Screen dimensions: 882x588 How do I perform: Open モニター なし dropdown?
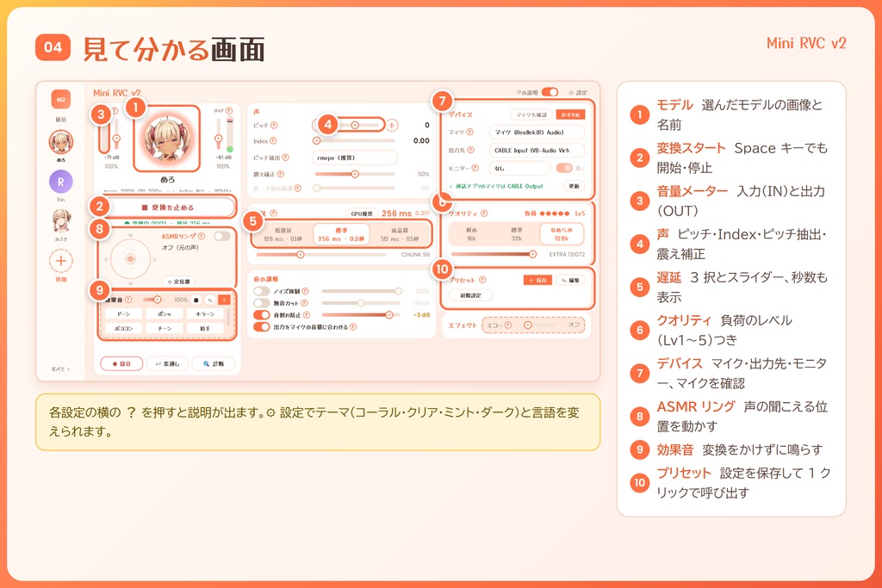pyautogui.click(x=519, y=168)
